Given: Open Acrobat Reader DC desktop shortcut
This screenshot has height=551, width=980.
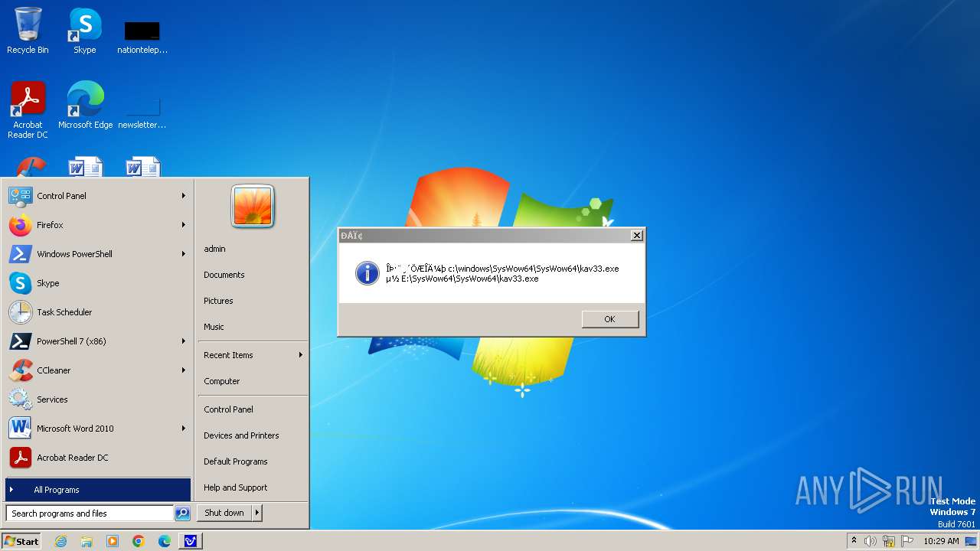Looking at the screenshot, I should (28, 109).
